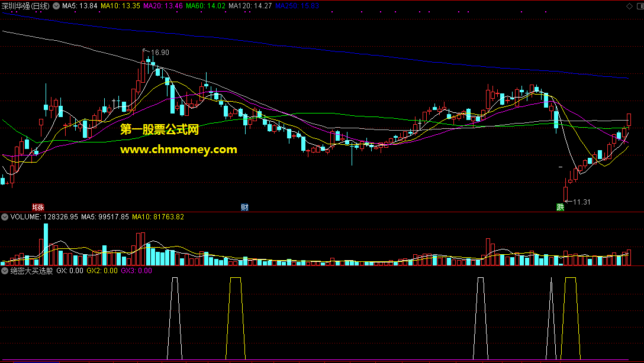644x363 pixels.
Task: Expand the VOLUME panel indicator dropdown
Action: click(x=5, y=217)
